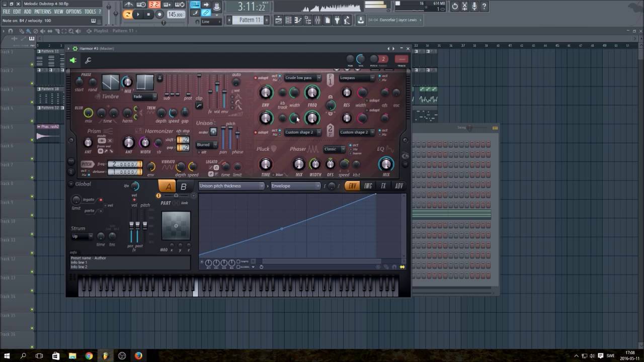Toggle filter 1 adapt switch
The height and width of the screenshot is (362, 644).
coord(256,78)
